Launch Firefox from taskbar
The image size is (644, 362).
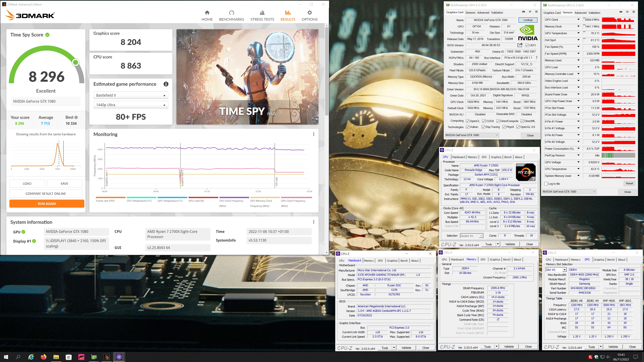(x=43, y=357)
